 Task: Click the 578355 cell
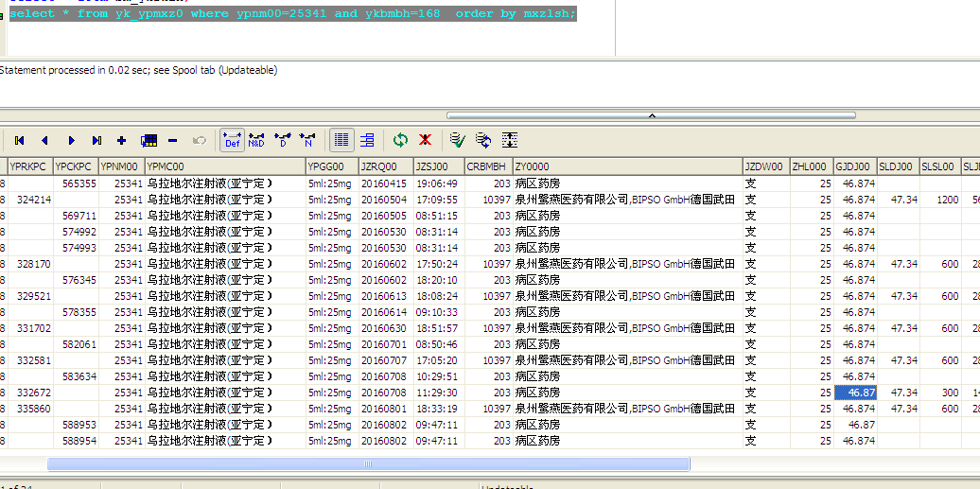[77, 312]
